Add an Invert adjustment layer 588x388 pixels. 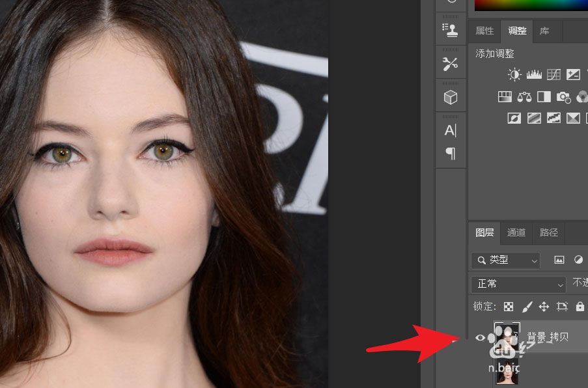[514, 118]
